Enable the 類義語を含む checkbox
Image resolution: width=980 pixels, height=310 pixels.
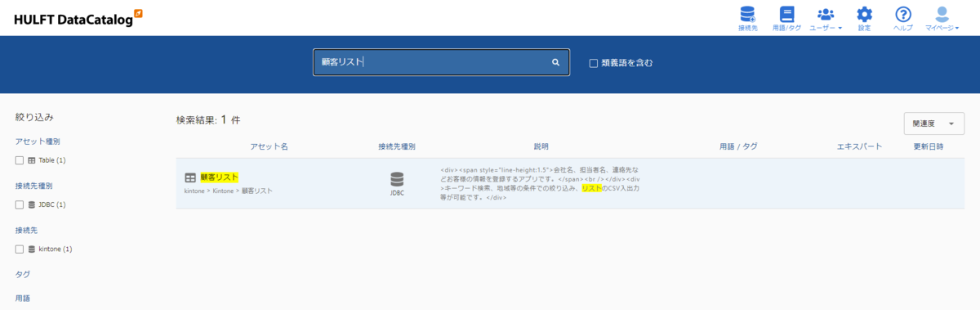click(595, 63)
